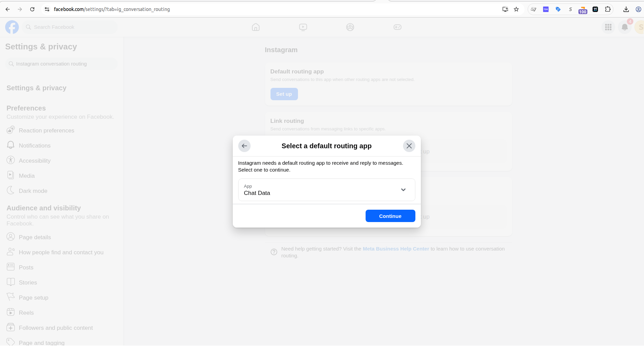Viewport: 644px width, 348px height.
Task: Click the Continue button
Action: coord(390,216)
